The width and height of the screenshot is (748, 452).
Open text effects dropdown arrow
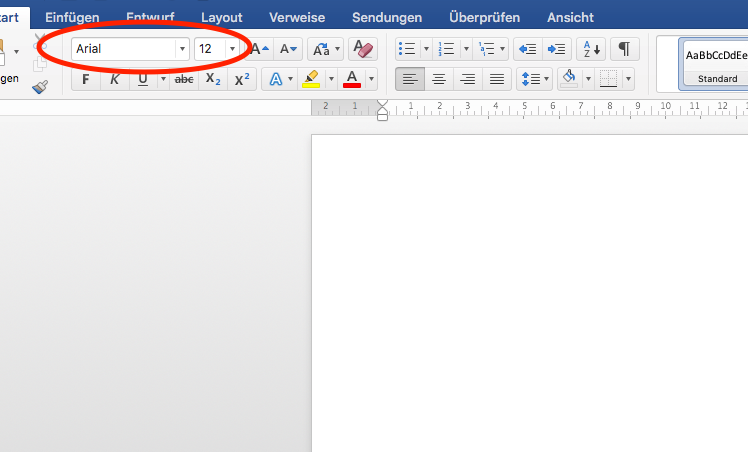[290, 79]
